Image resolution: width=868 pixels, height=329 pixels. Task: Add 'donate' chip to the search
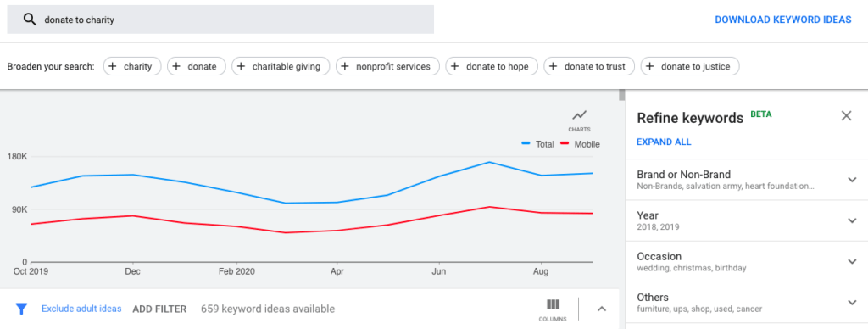[x=197, y=66]
